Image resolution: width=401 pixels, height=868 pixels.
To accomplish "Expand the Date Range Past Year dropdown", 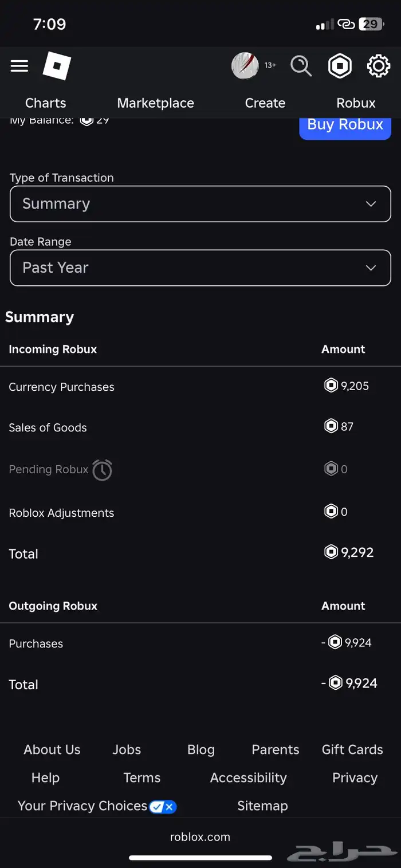I will click(200, 268).
